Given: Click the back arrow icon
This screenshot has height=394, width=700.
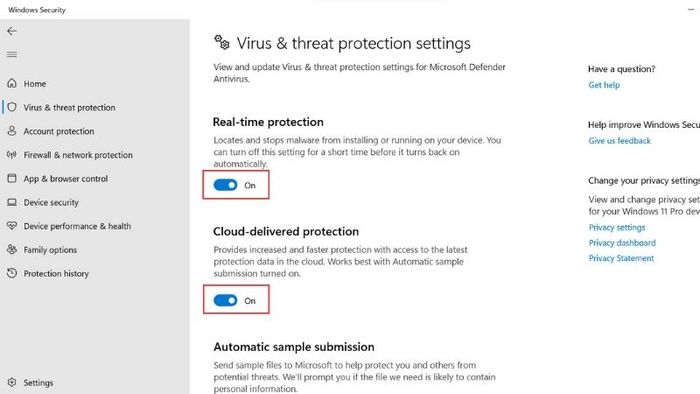Looking at the screenshot, I should click(12, 31).
